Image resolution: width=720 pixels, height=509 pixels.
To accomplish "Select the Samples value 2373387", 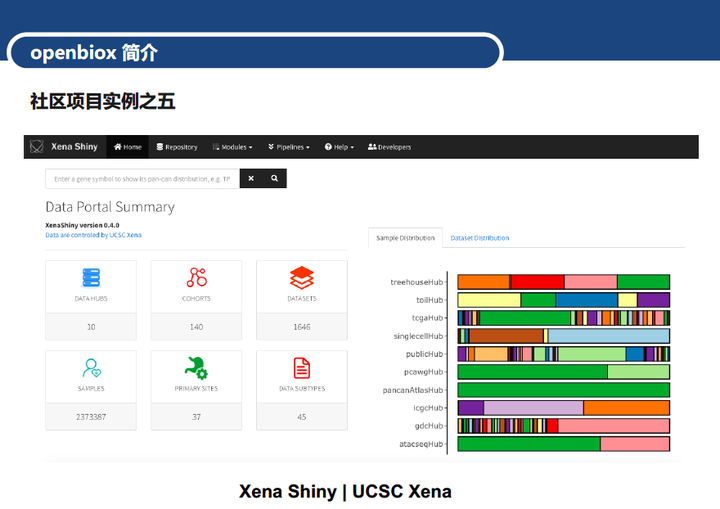I will tap(91, 417).
